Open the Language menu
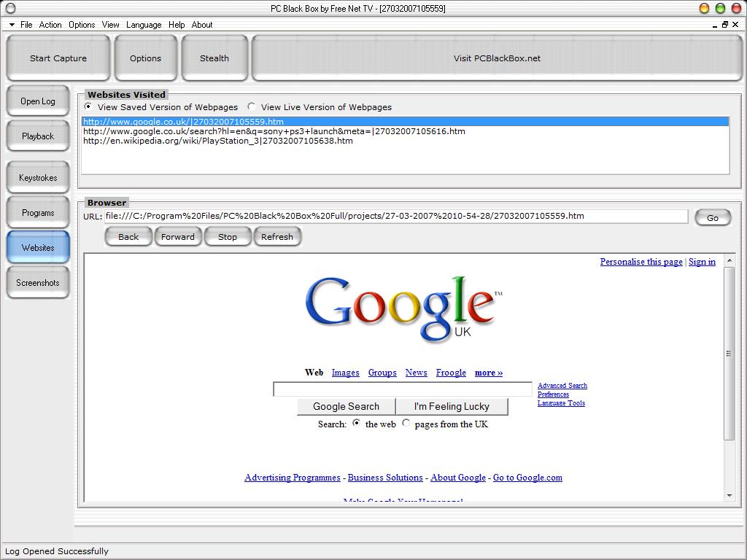The width and height of the screenshot is (747, 560). coord(144,25)
